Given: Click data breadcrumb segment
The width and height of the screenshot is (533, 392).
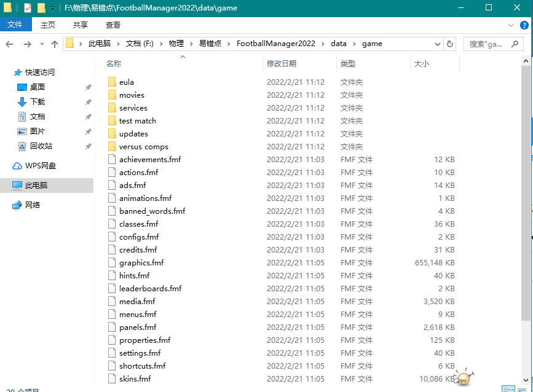Looking at the screenshot, I should click(339, 44).
